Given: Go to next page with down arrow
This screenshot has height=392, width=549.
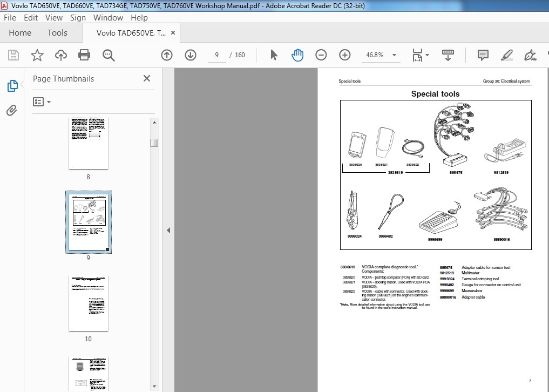Looking at the screenshot, I should pos(191,55).
